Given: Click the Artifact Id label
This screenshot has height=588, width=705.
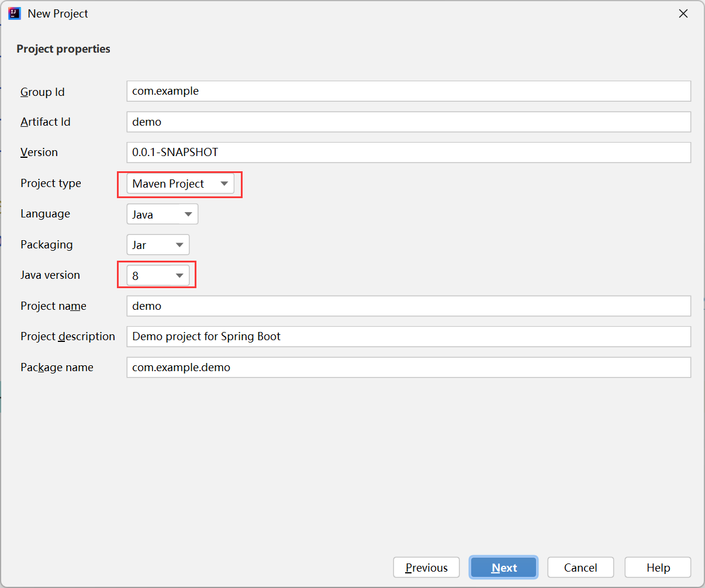Looking at the screenshot, I should click(46, 122).
